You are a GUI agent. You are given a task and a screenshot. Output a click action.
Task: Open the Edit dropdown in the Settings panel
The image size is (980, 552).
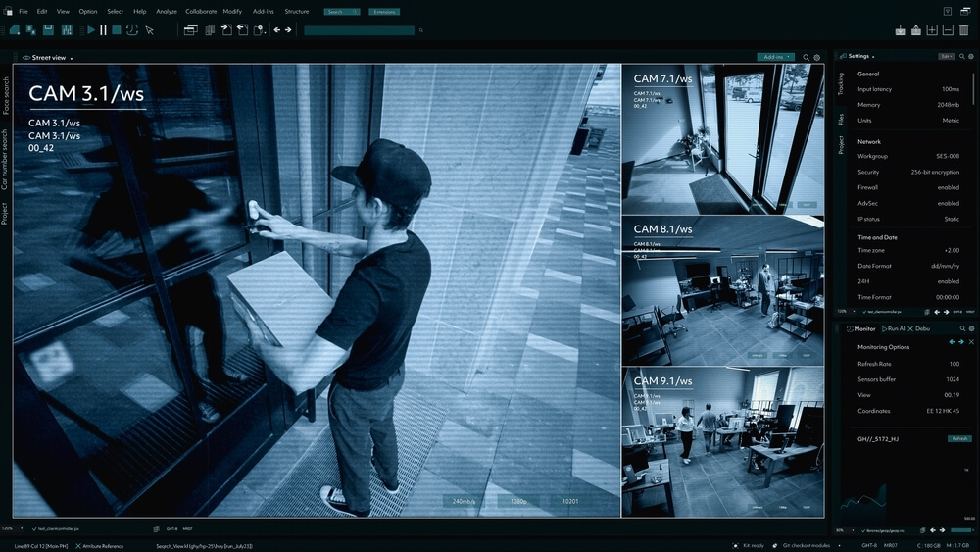pos(946,57)
